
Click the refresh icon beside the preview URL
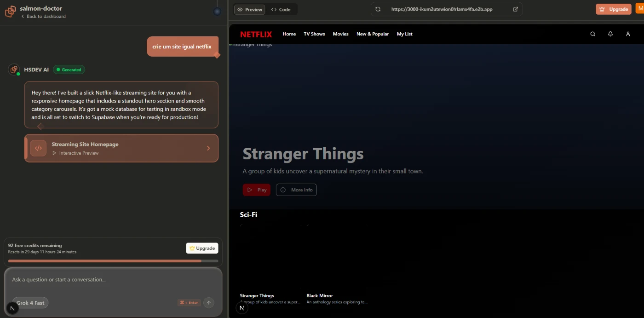click(x=378, y=9)
